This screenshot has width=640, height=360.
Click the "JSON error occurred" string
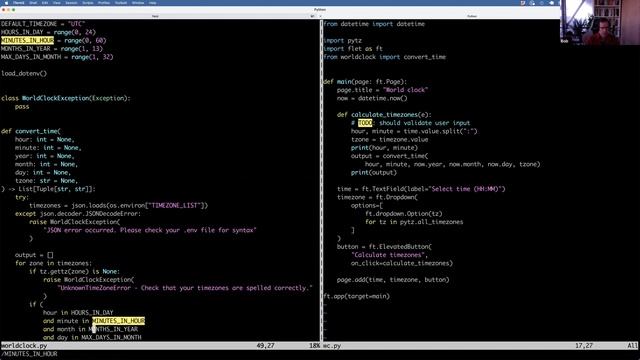[150, 230]
